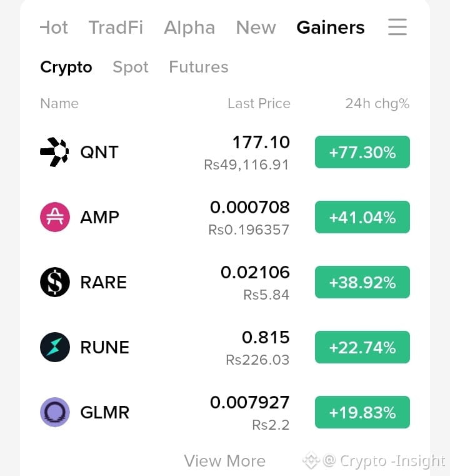Open the New listings tab
The height and width of the screenshot is (476, 450).
[256, 28]
